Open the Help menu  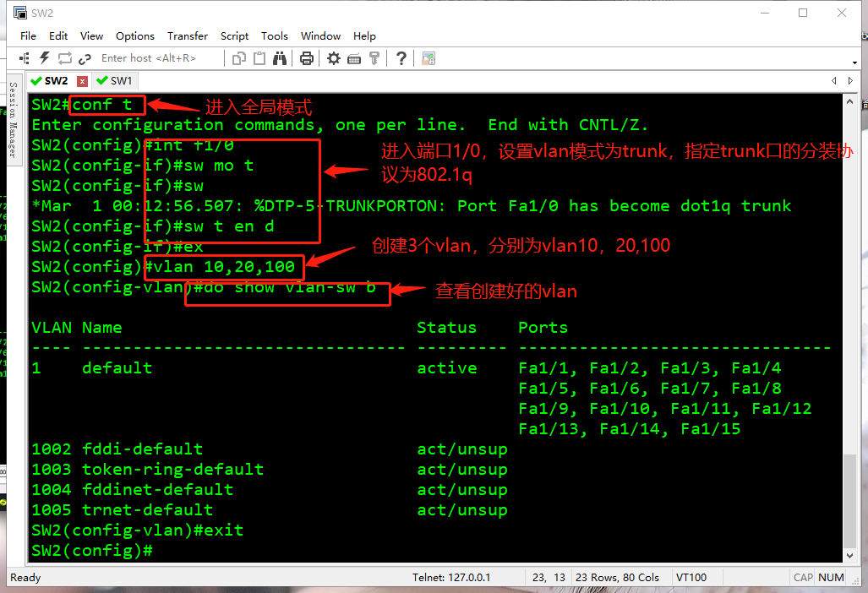364,36
